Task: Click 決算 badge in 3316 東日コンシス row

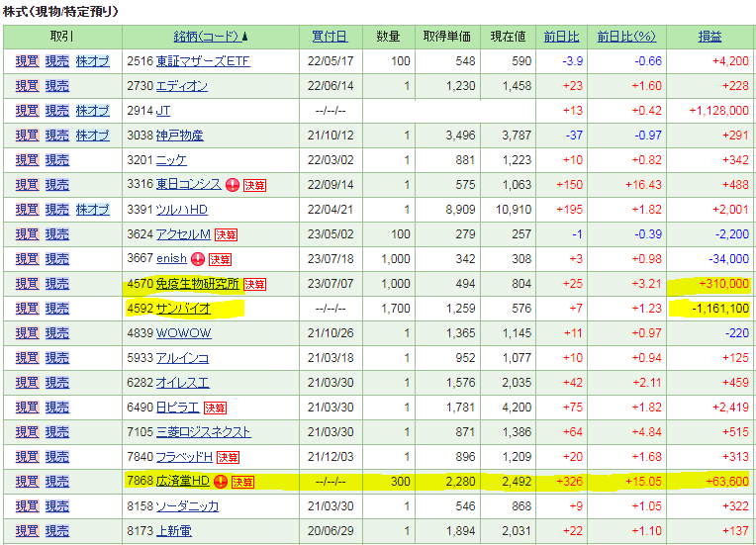Action: [254, 185]
